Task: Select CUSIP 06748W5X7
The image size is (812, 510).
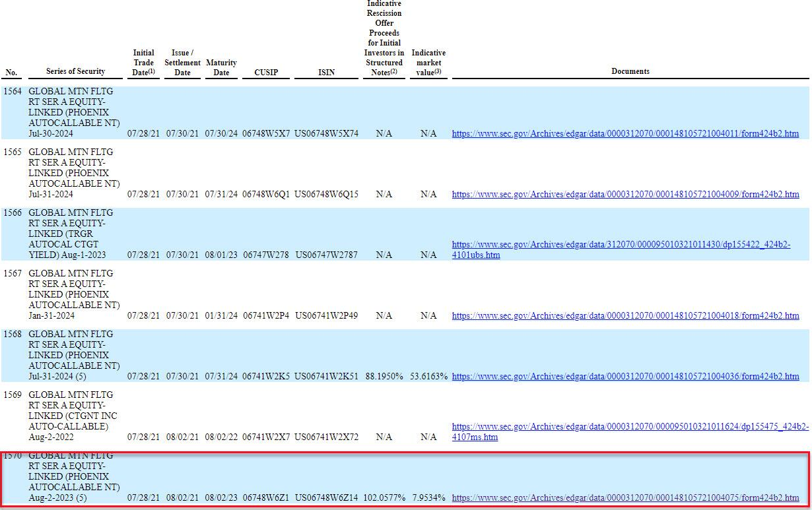Action: 266,133
